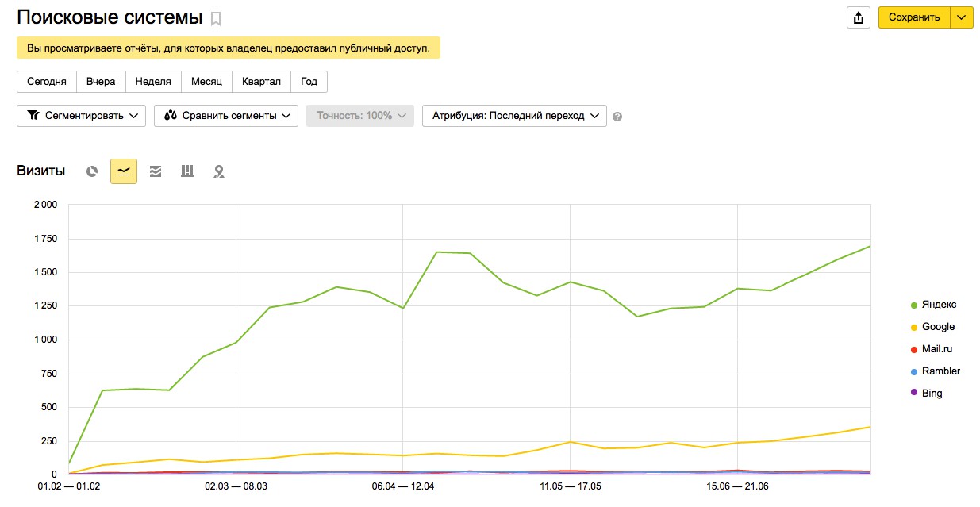This screenshot has height=507, width=980.
Task: Select the line chart view icon
Action: (x=124, y=171)
